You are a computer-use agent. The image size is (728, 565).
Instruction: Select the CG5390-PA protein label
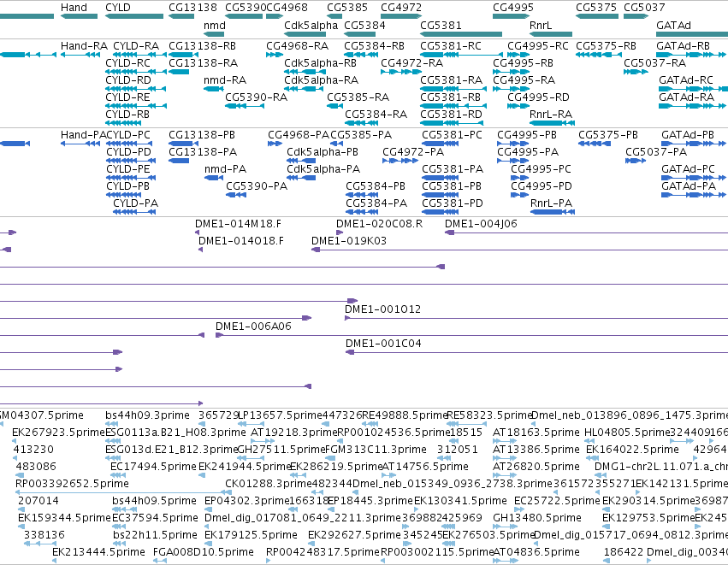tap(257, 186)
